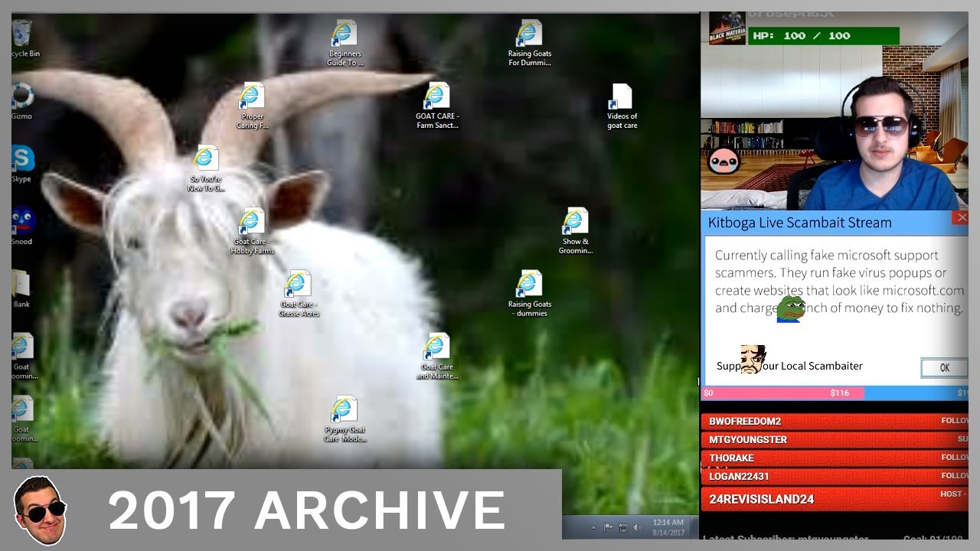980x551 pixels.
Task: Open Beginners Guide To shortcut
Action: pos(345,44)
